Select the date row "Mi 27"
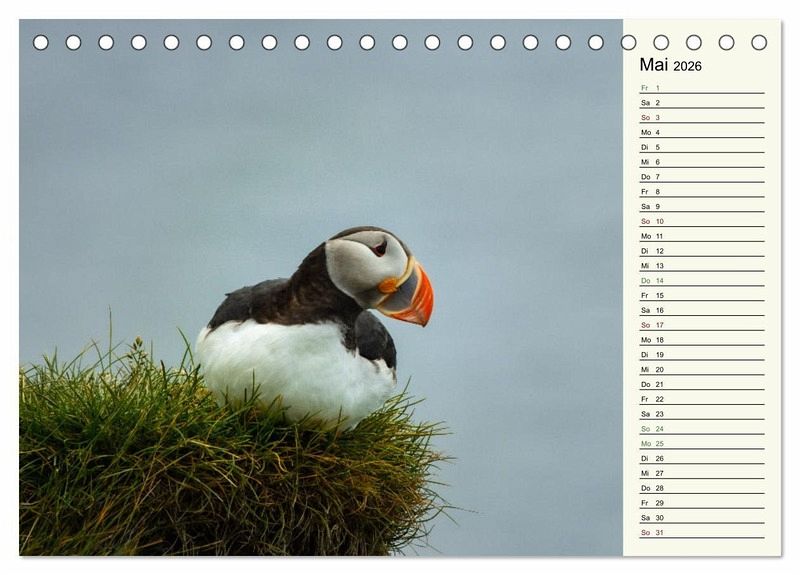Image resolution: width=800 pixels, height=575 pixels. click(x=702, y=472)
